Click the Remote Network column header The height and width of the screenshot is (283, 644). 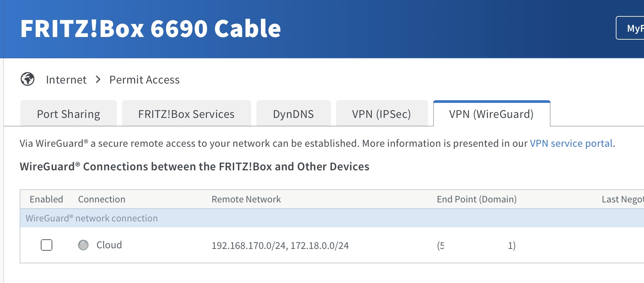tap(246, 199)
